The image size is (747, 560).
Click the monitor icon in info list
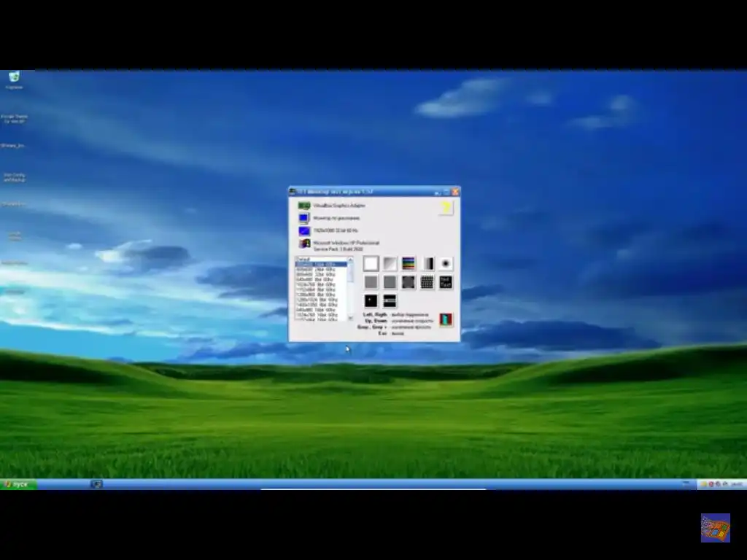click(x=304, y=218)
